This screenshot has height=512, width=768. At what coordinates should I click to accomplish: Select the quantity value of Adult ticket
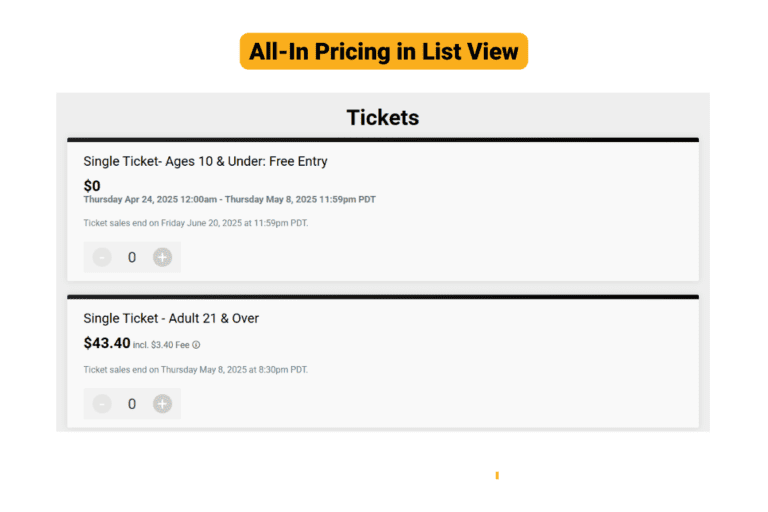(x=132, y=404)
